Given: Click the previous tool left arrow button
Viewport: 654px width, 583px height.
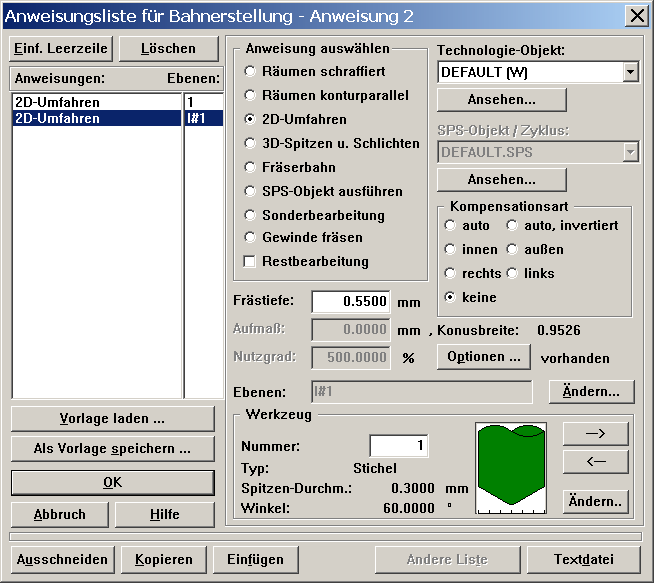Looking at the screenshot, I should coord(595,461).
